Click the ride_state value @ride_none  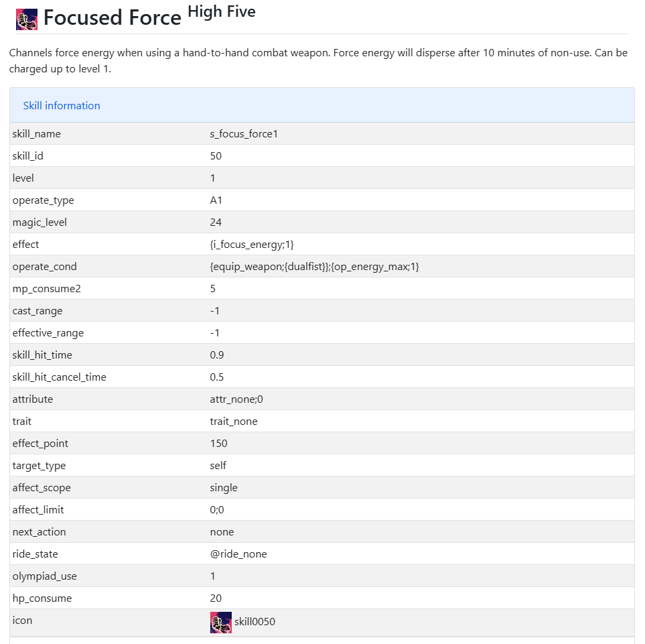238,554
